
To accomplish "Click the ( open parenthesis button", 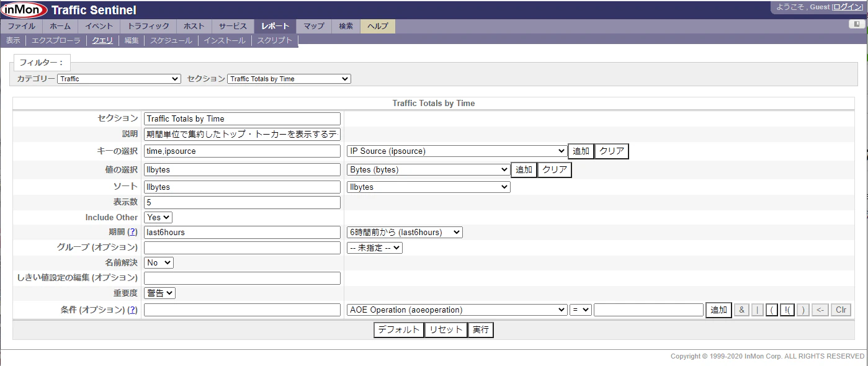I will click(x=771, y=310).
